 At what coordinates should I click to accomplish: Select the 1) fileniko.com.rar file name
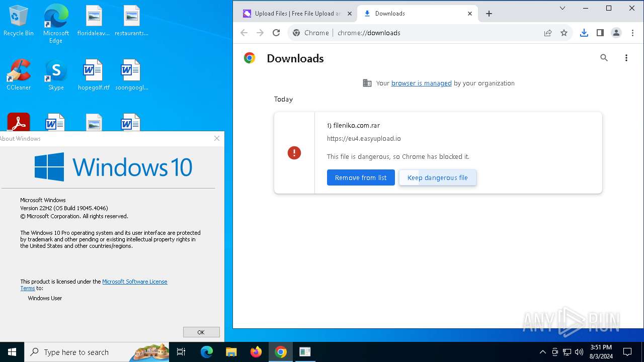coord(353,126)
